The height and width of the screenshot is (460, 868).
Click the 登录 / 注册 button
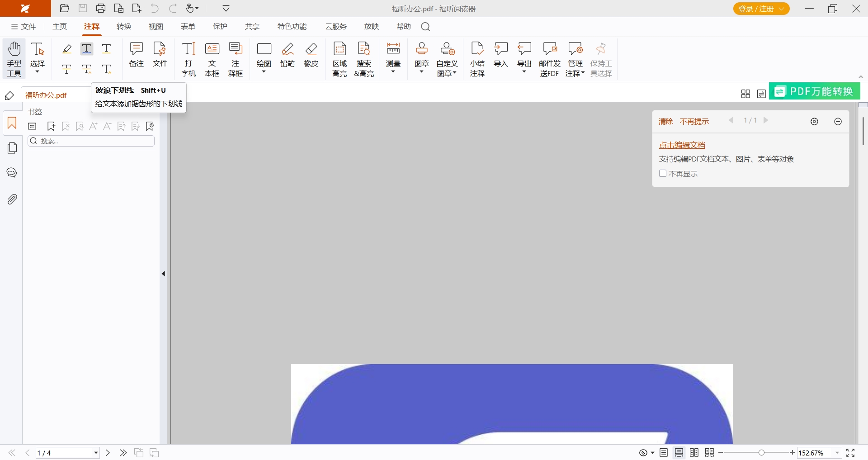[761, 9]
